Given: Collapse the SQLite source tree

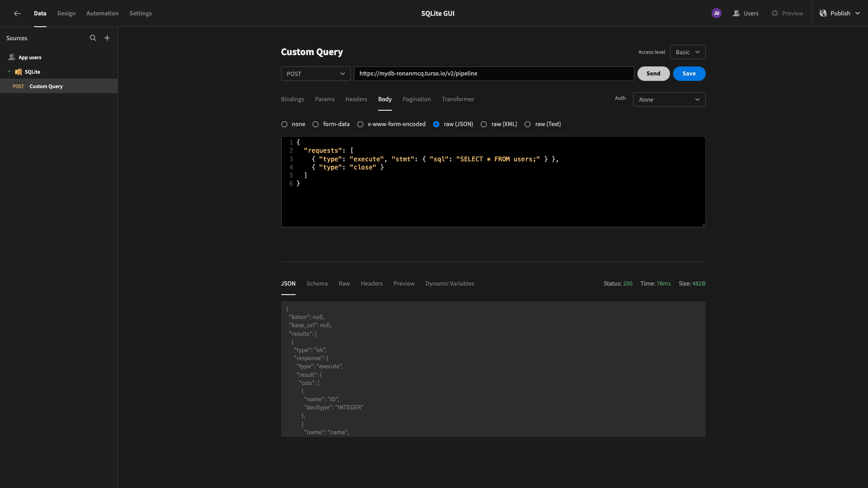Looking at the screenshot, I should tap(9, 72).
